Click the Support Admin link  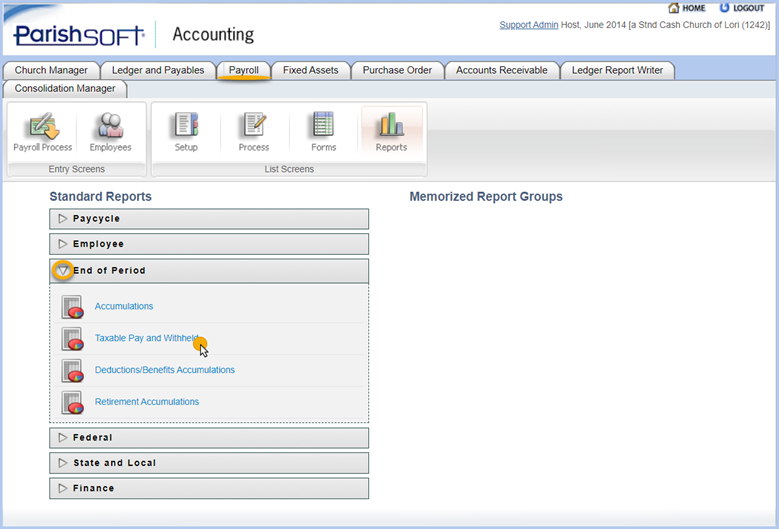click(x=529, y=25)
